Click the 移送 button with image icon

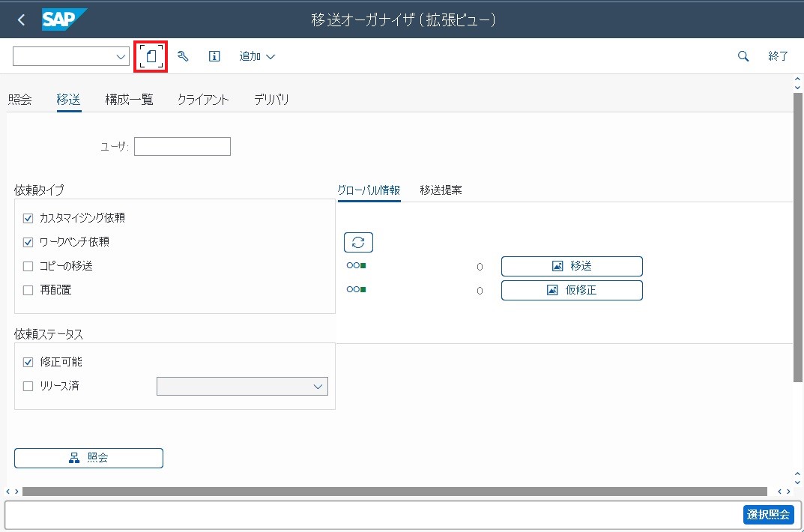pos(571,266)
